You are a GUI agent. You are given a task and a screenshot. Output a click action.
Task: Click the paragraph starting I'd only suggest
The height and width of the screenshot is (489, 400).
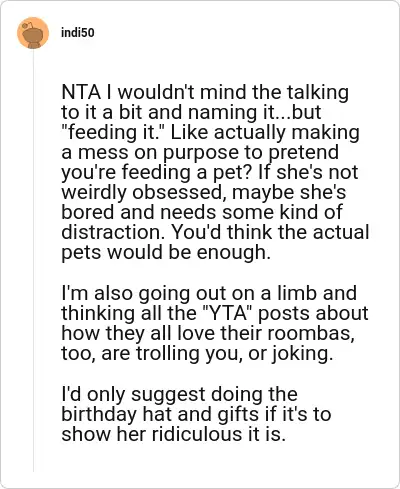pyautogui.click(x=196, y=414)
